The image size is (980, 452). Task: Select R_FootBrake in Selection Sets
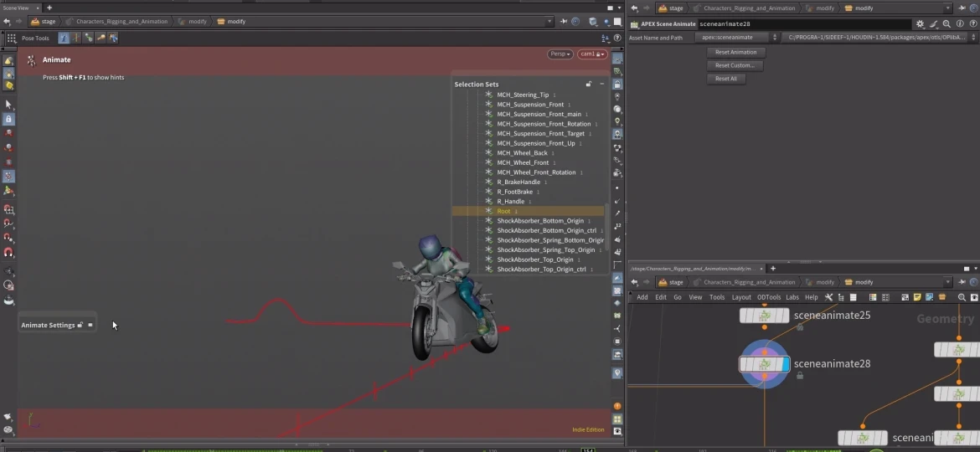pos(514,192)
